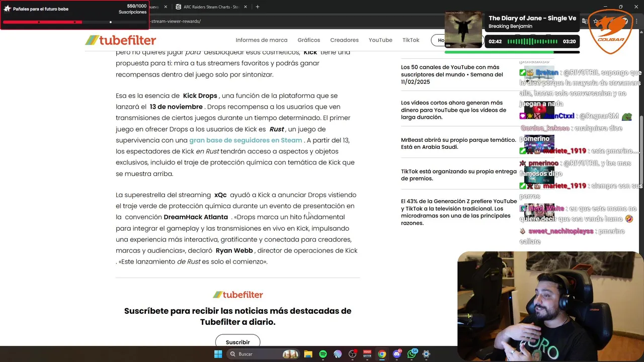
Task: Click 'Kick Drops' bold text in article
Action: 200,96
